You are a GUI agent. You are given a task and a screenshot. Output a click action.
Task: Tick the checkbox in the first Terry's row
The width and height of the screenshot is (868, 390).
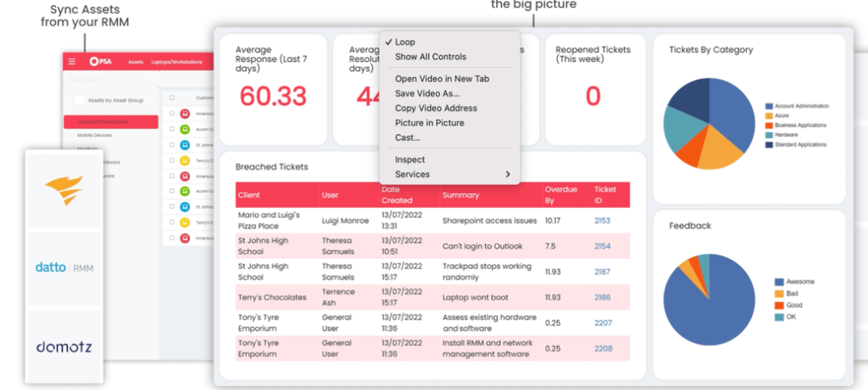(x=172, y=160)
